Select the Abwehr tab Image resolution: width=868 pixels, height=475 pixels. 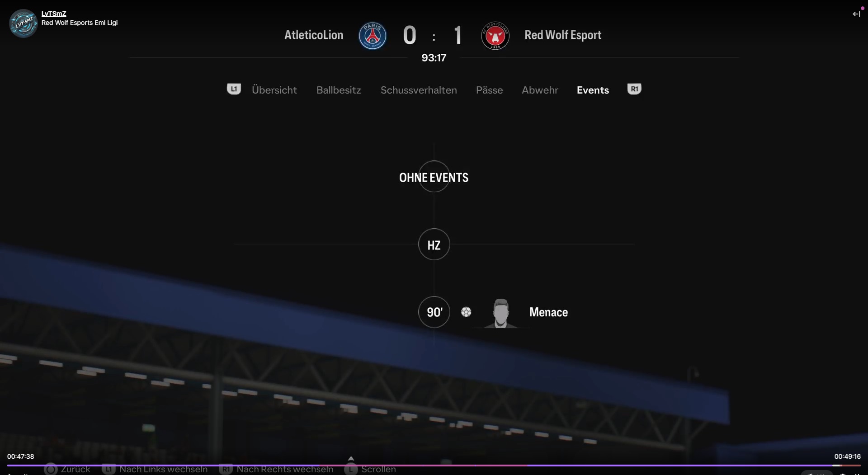(540, 90)
